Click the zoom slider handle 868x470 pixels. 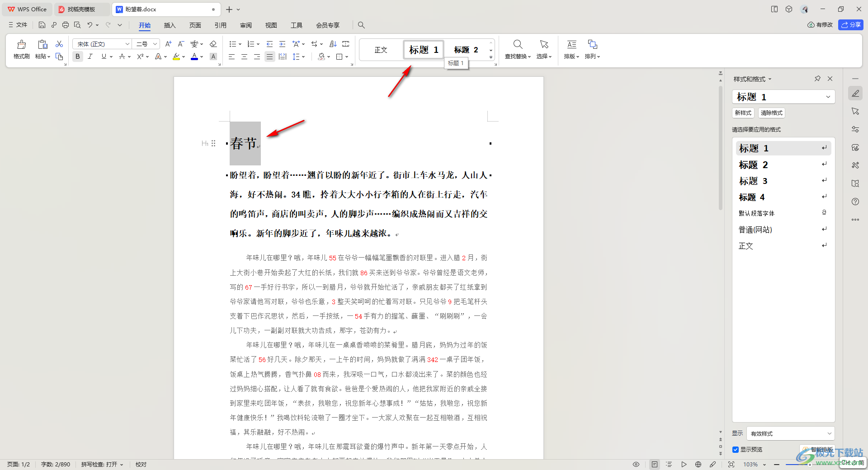[x=810, y=464]
